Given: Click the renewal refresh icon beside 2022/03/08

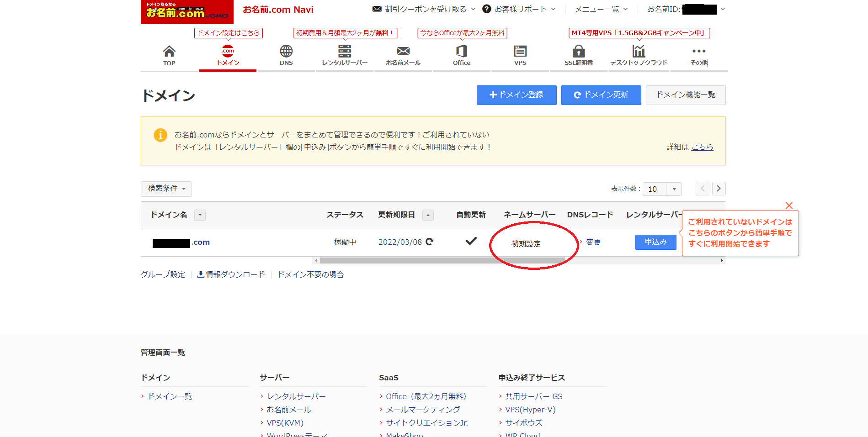Looking at the screenshot, I should [430, 242].
